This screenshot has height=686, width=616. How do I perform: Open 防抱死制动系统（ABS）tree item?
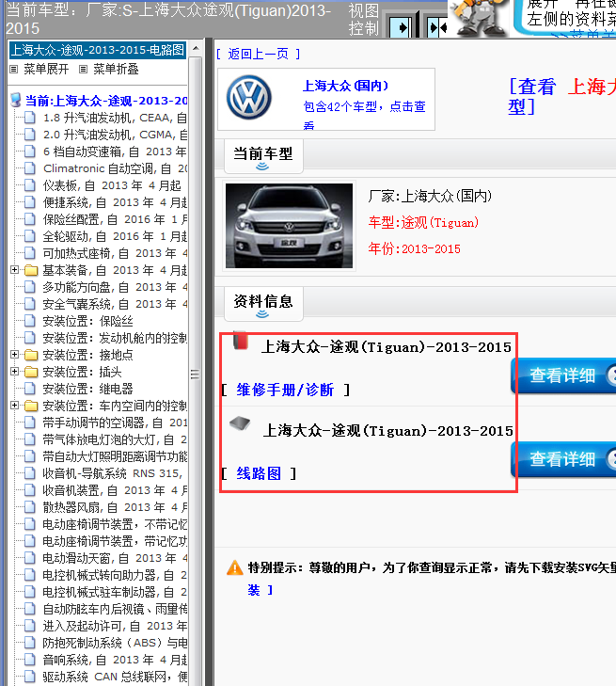click(115, 643)
